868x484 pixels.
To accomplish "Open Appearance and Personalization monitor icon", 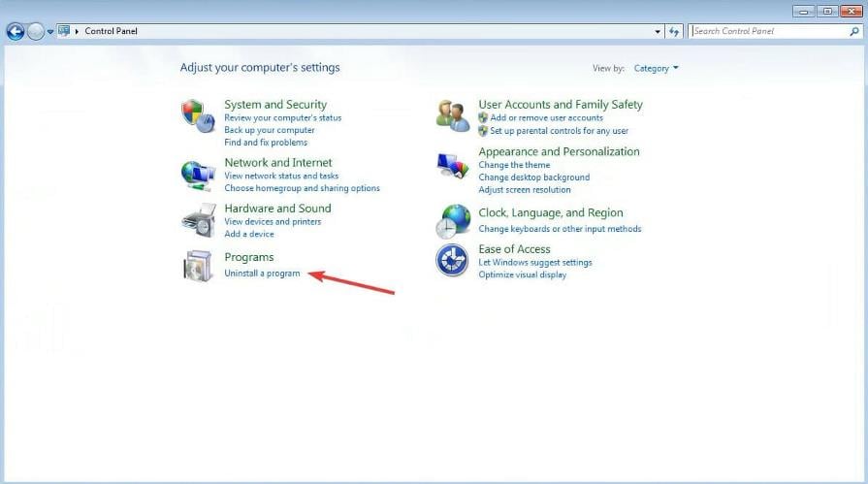I will click(452, 166).
